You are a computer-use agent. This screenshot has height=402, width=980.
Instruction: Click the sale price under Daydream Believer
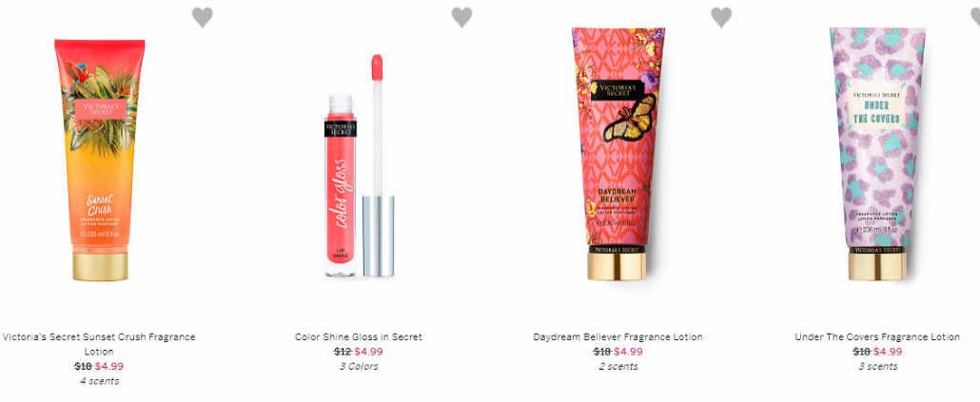[x=628, y=352]
